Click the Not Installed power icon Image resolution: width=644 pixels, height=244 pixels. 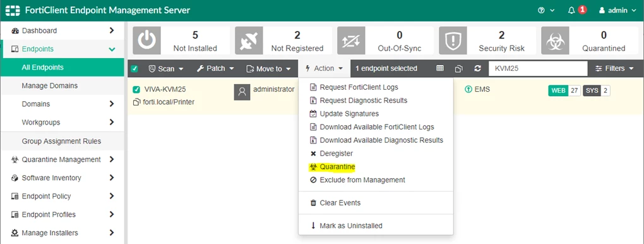(x=146, y=40)
